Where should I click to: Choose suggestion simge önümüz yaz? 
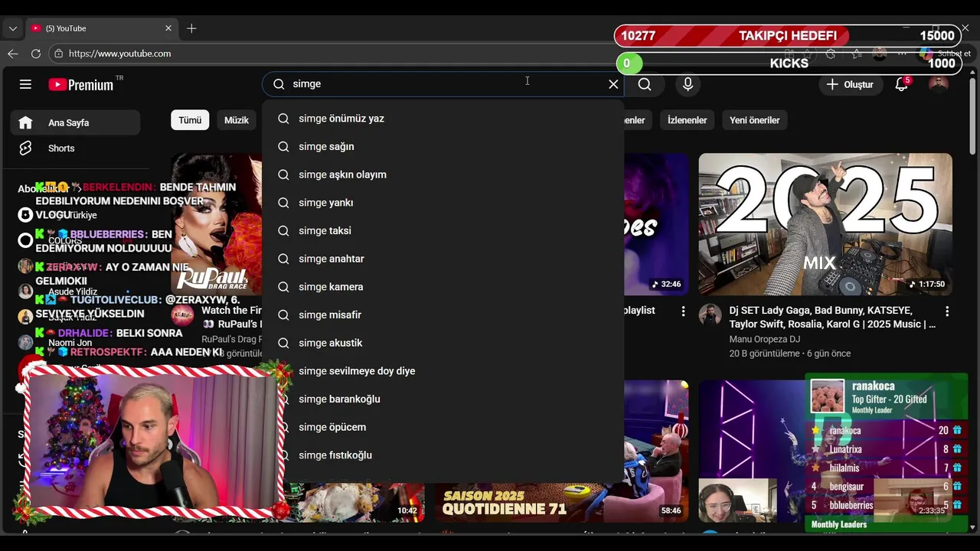pyautogui.click(x=443, y=119)
